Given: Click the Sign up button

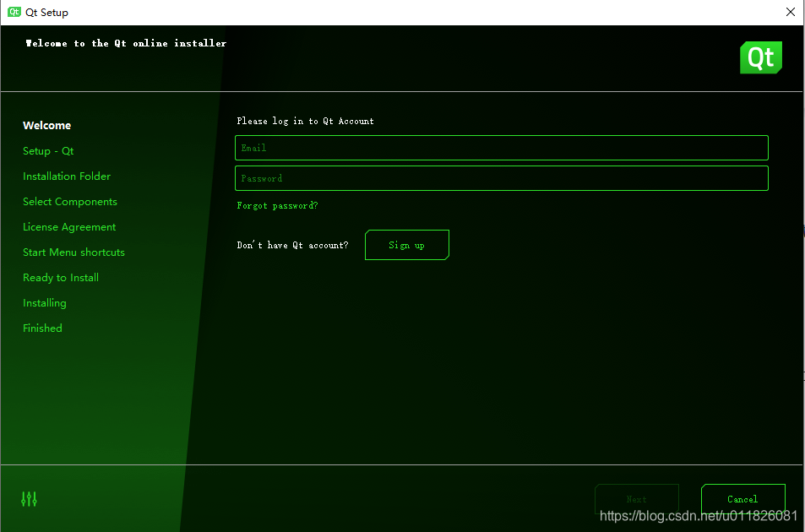Looking at the screenshot, I should pyautogui.click(x=407, y=245).
